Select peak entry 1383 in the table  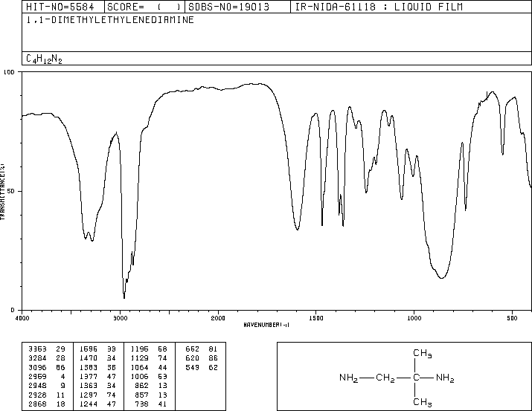97,367
